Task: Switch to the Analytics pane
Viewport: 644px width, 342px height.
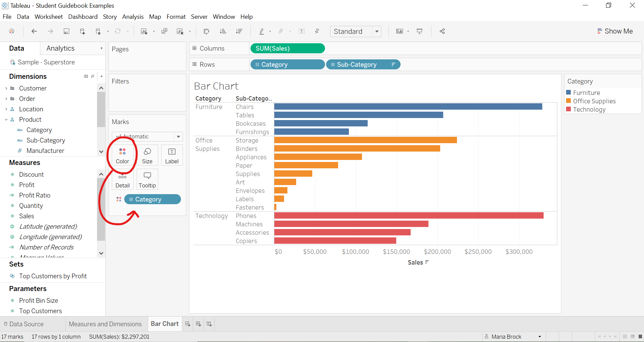Action: tap(60, 48)
